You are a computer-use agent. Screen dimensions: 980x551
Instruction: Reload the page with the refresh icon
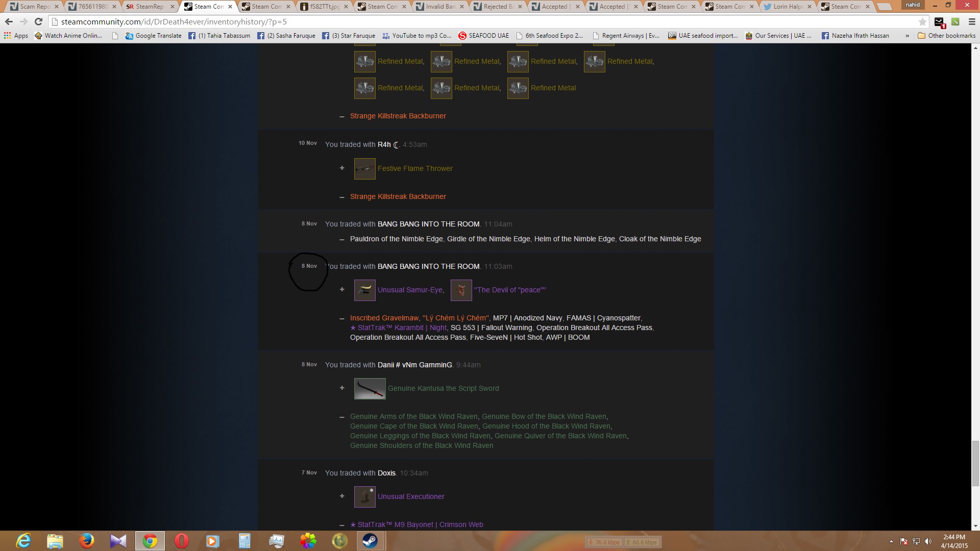pos(38,22)
